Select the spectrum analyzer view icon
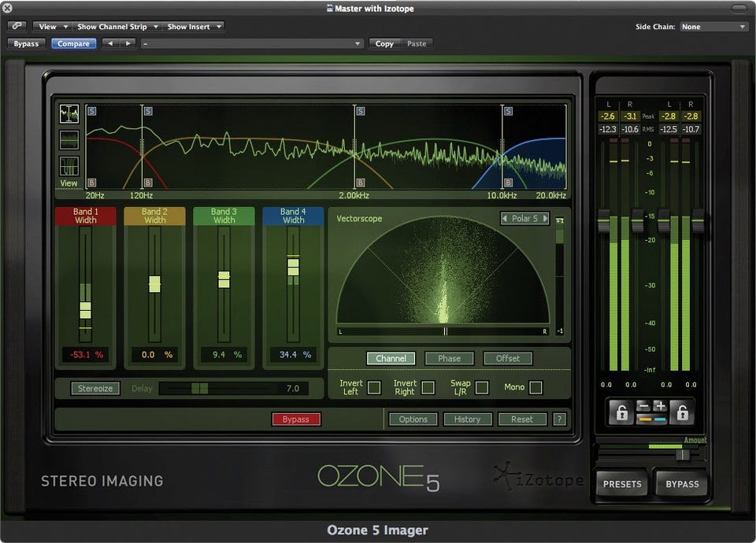This screenshot has width=756, height=543. (x=69, y=114)
